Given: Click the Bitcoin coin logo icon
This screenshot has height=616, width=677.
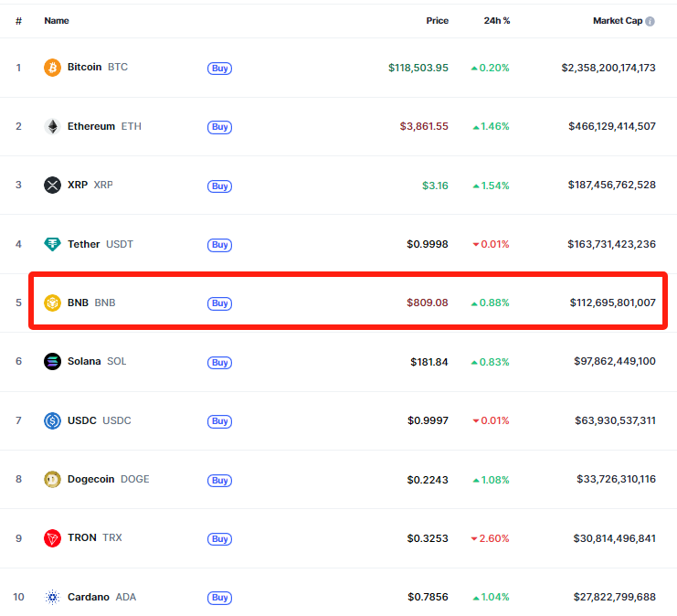Looking at the screenshot, I should point(52,68).
